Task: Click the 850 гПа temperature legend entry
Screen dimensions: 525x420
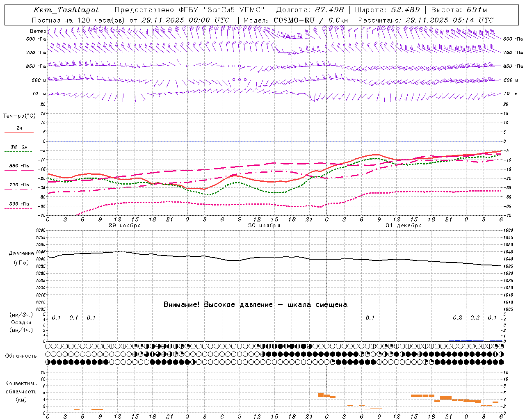Action: point(19,166)
